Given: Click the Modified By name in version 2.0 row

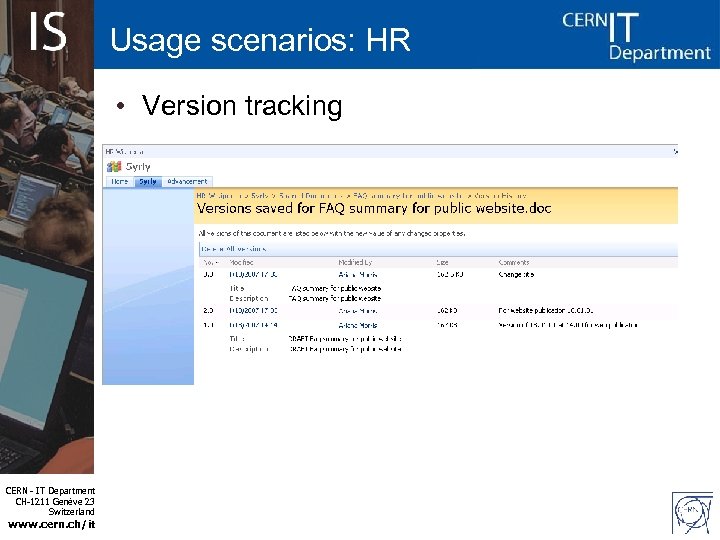Looking at the screenshot, I should point(358,310).
